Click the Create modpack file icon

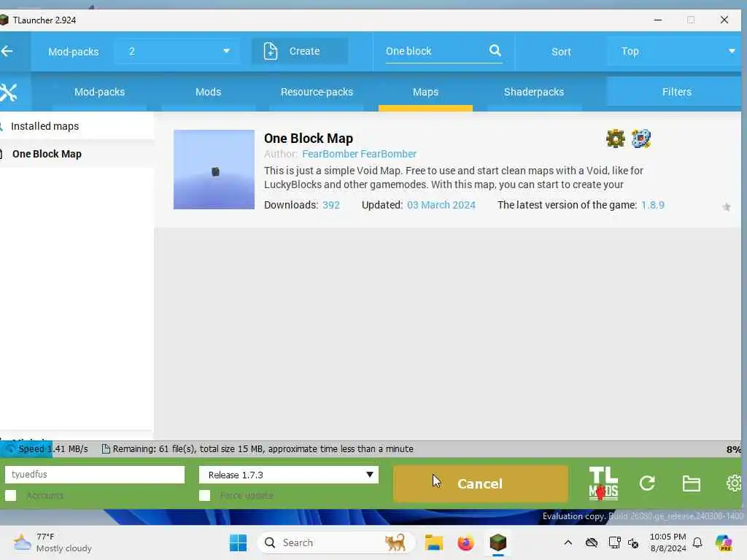[271, 51]
